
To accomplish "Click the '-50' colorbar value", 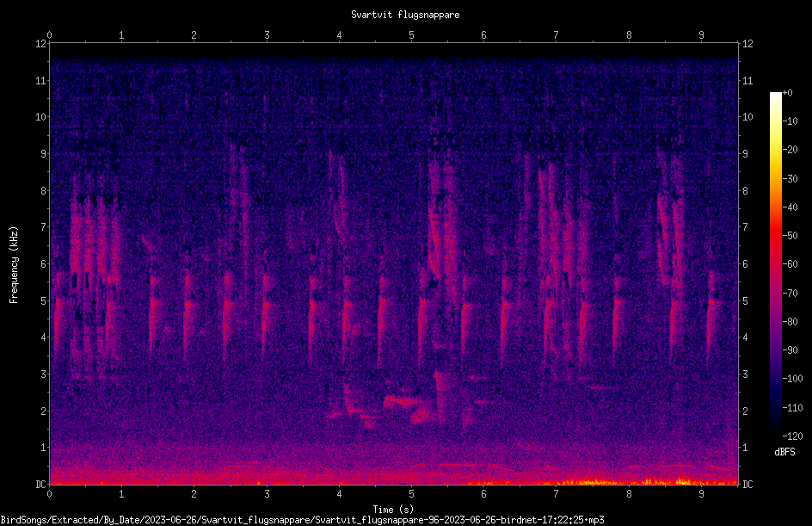I will click(x=790, y=236).
